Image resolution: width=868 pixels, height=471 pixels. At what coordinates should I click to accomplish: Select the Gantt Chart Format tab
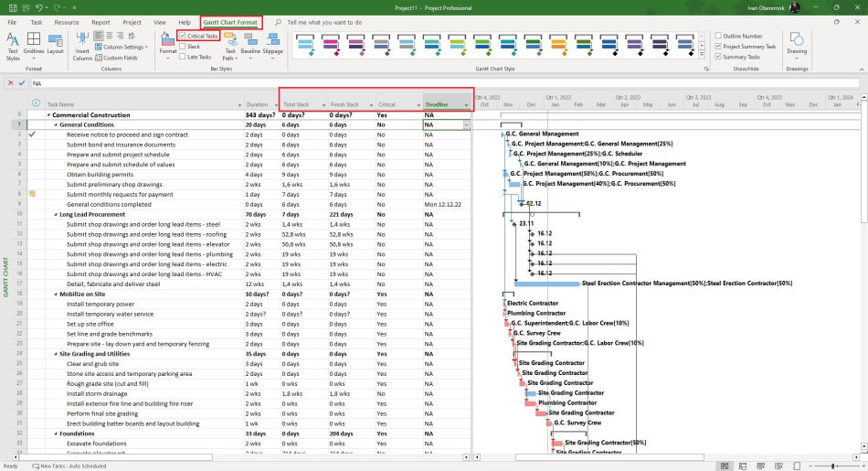[x=230, y=22]
